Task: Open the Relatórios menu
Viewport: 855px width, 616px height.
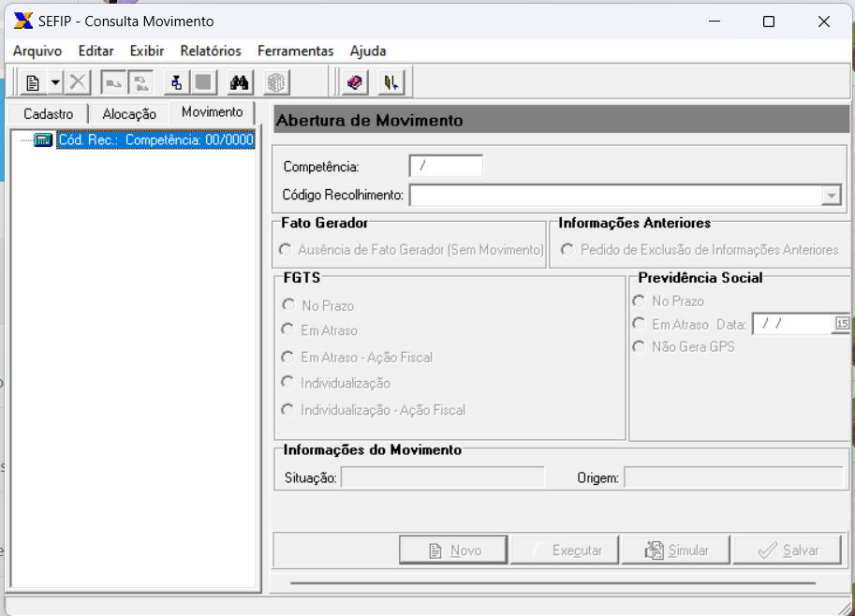Action: click(211, 51)
